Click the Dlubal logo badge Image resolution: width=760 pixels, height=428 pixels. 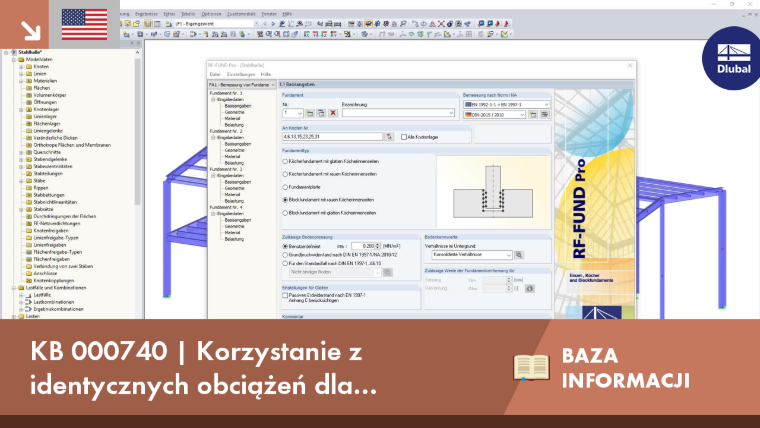coord(733,58)
